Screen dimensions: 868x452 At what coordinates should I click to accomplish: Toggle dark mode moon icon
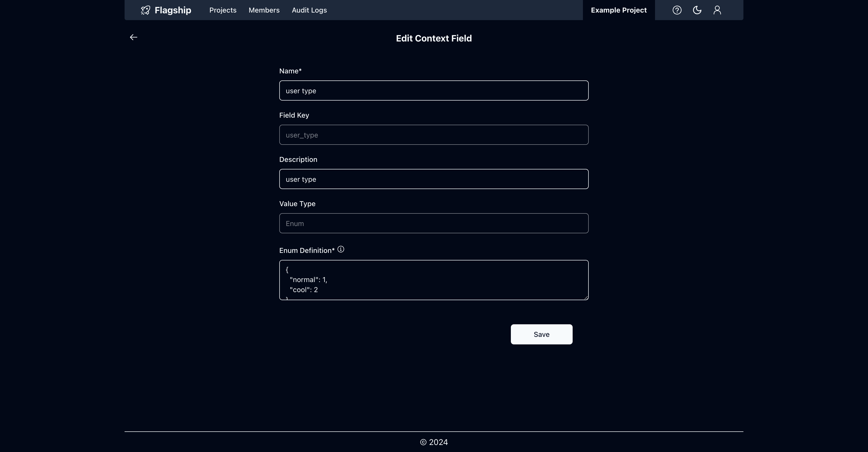coord(697,10)
